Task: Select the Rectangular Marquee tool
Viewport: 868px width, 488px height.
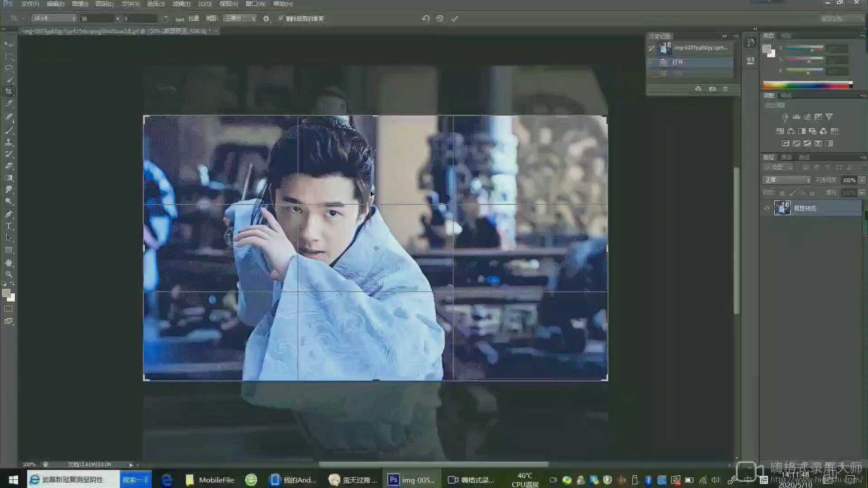Action: (9, 57)
